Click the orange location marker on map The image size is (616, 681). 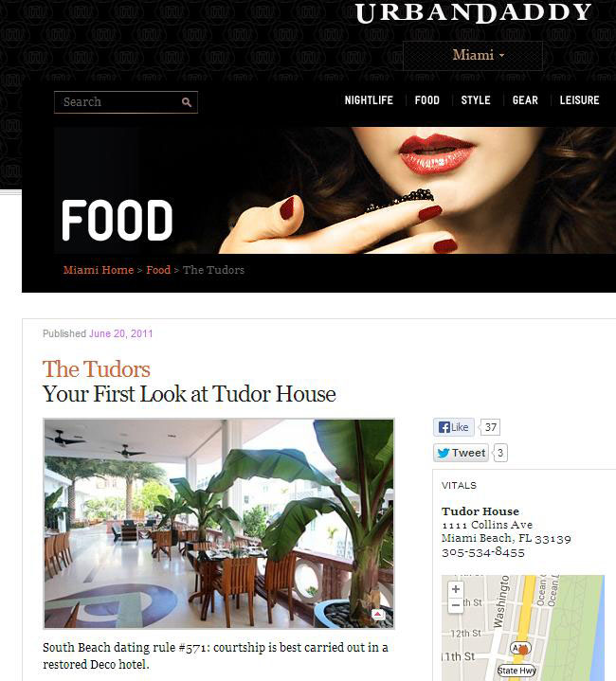[523, 650]
